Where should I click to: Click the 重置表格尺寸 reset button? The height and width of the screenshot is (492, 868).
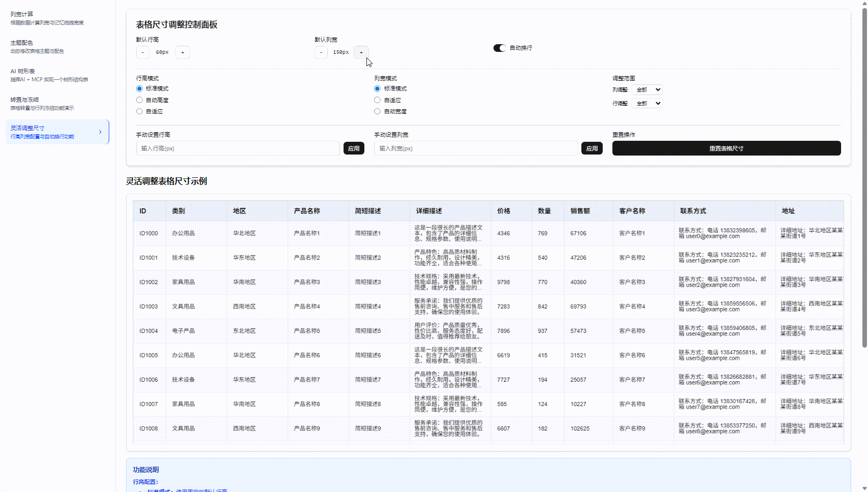pos(727,148)
